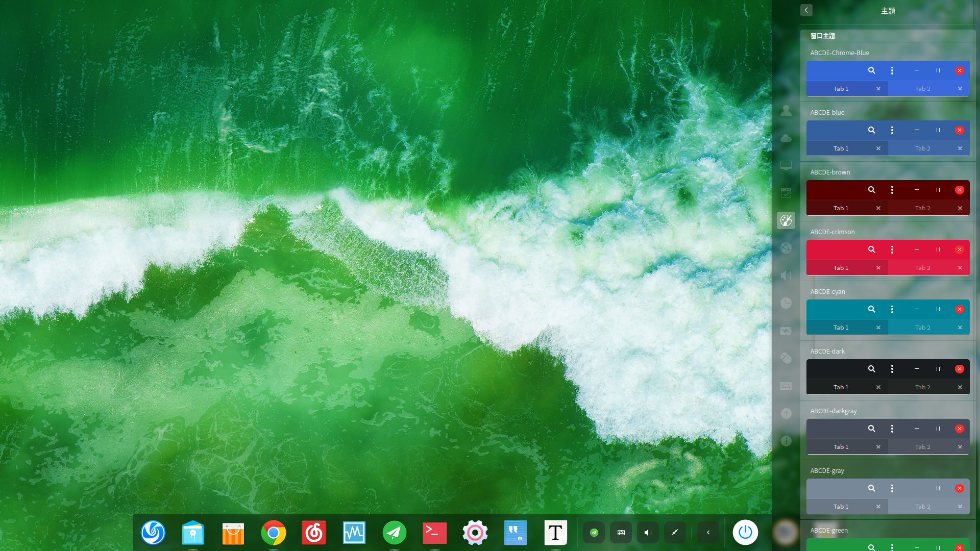Image resolution: width=980 pixels, height=551 pixels.
Task: Launch Google Chrome from the dock
Action: tap(274, 533)
